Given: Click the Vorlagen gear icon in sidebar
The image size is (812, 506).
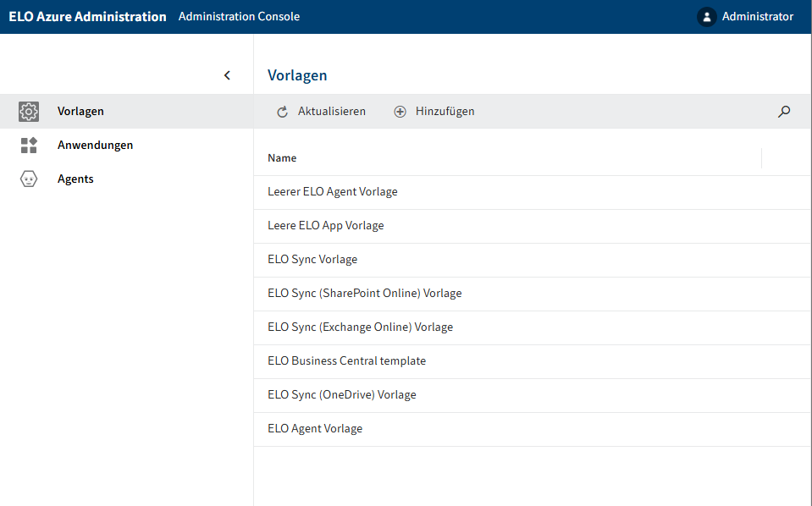Looking at the screenshot, I should click(x=29, y=111).
